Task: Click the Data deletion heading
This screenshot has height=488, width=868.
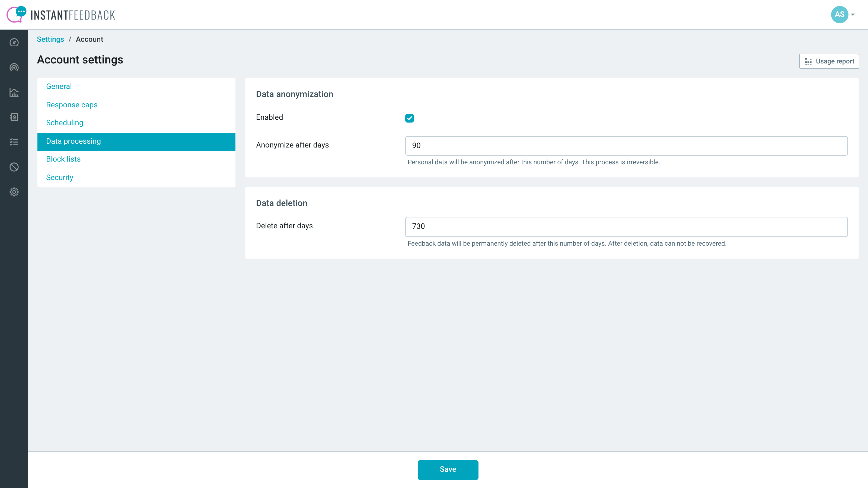Action: pos(282,203)
